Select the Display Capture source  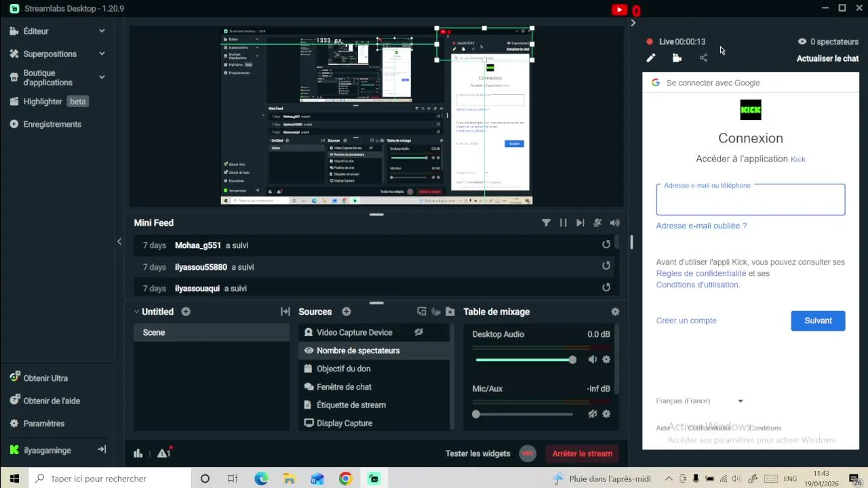374,423
